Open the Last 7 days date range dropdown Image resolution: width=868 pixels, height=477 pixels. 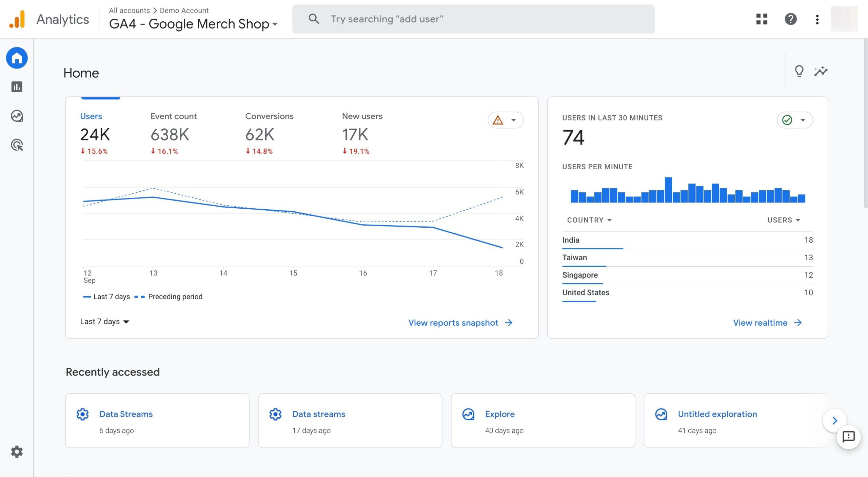tap(104, 322)
